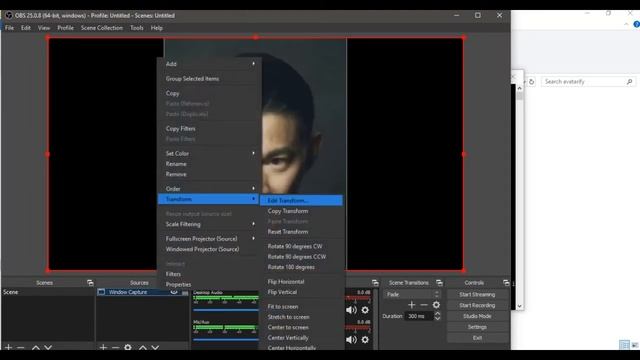Switch Explorer to details view icon
The height and width of the screenshot is (360, 640).
(x=624, y=344)
